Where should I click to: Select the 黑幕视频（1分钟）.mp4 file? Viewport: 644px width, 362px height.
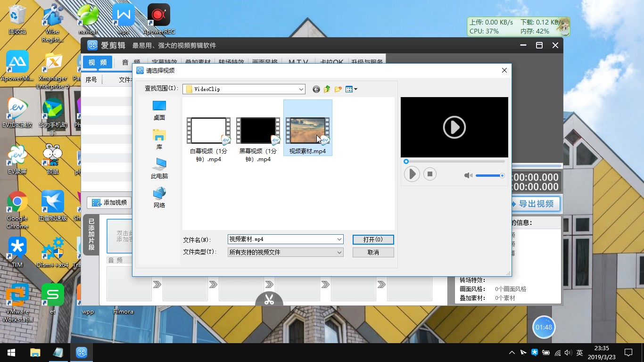[258, 140]
